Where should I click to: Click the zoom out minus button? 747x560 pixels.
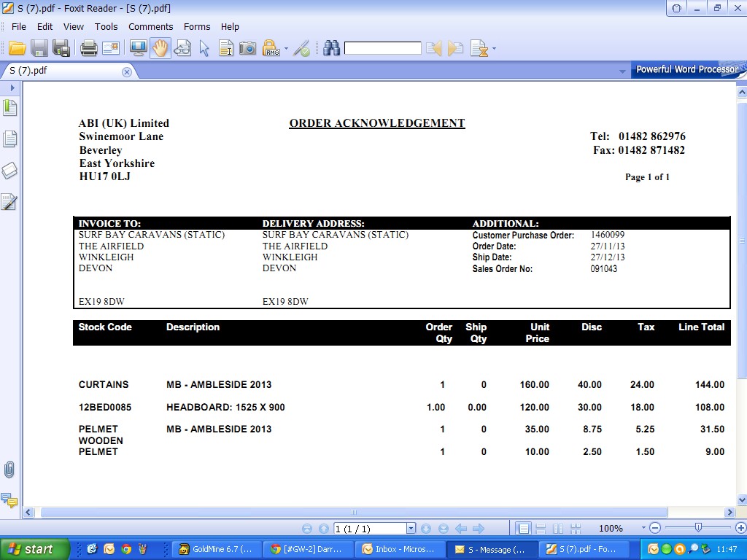coord(655,529)
